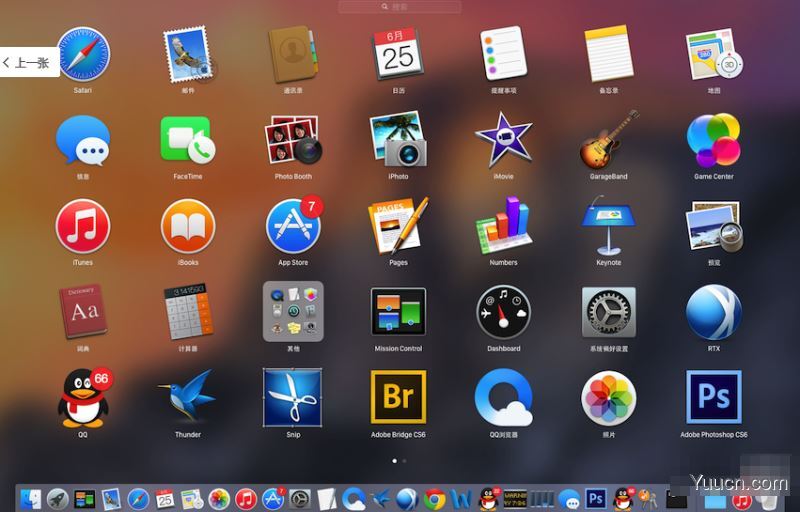This screenshot has width=800, height=512.
Task: Open the Console warning icon in the Dock
Action: [x=515, y=498]
